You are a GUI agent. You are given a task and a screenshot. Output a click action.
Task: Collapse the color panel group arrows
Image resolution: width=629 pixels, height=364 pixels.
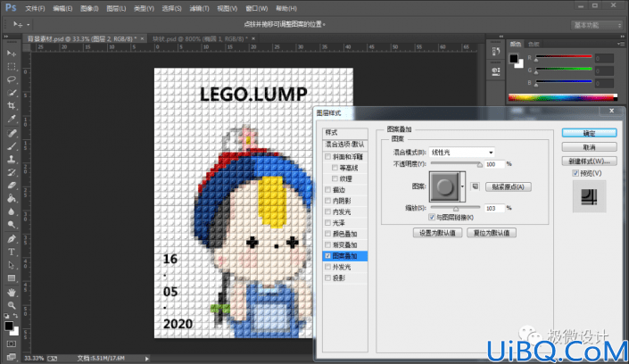pyautogui.click(x=621, y=36)
